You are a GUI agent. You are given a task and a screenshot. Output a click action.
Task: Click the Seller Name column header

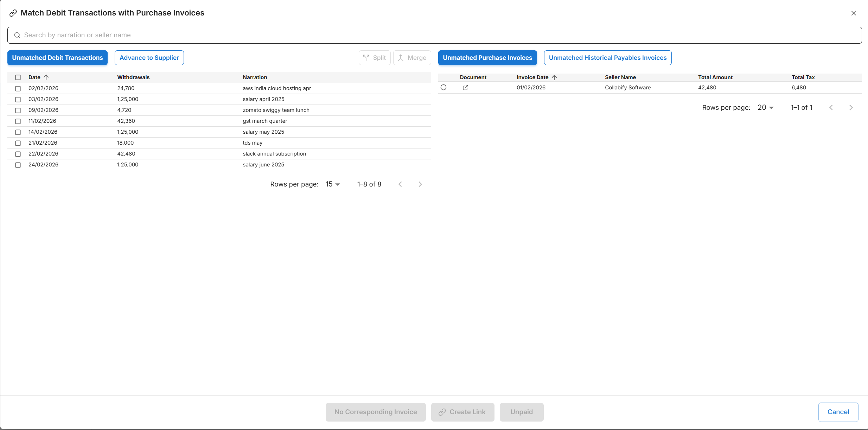pyautogui.click(x=620, y=77)
